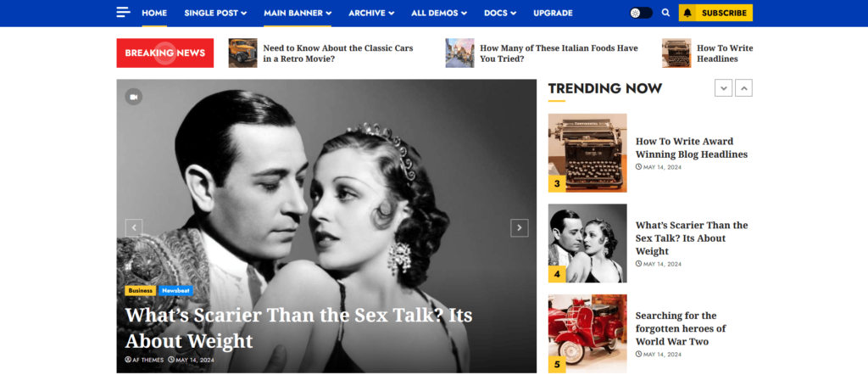The width and height of the screenshot is (868, 375).
Task: Click the date under trending post number 4
Action: tap(659, 264)
